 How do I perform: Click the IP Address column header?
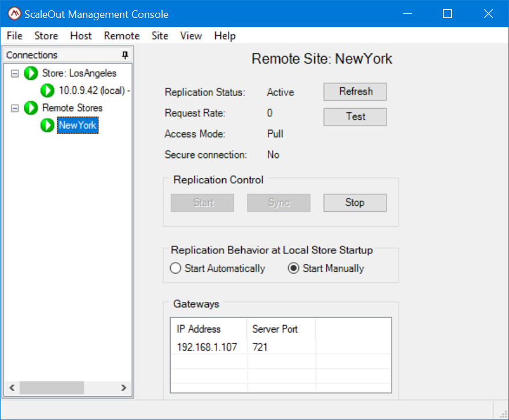[x=208, y=329]
